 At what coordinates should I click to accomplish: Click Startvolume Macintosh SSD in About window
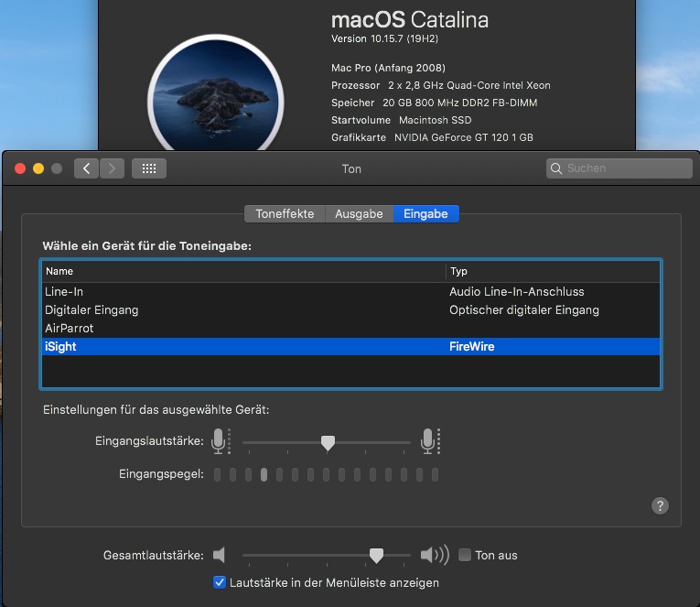(402, 120)
